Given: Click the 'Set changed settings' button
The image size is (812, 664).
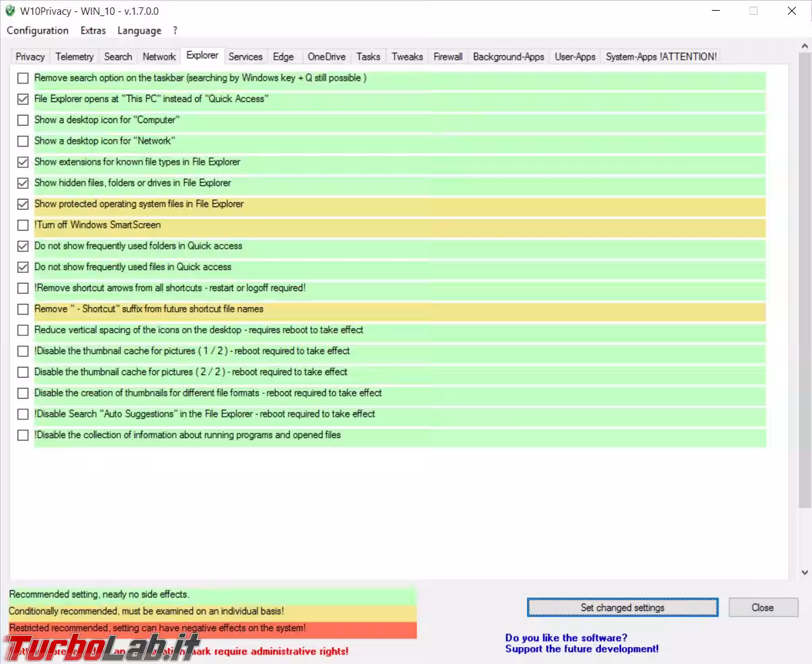Looking at the screenshot, I should pos(622,608).
